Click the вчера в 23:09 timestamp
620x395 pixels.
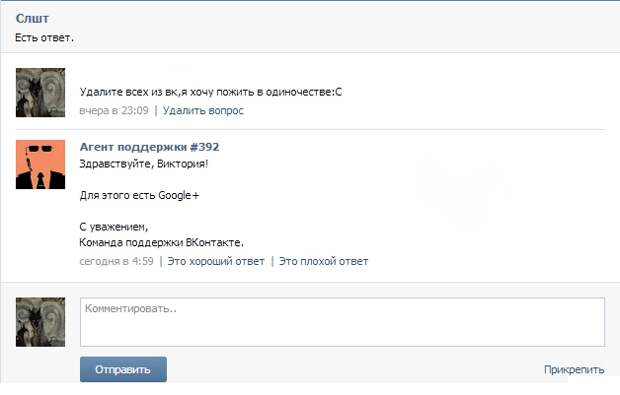(x=114, y=110)
